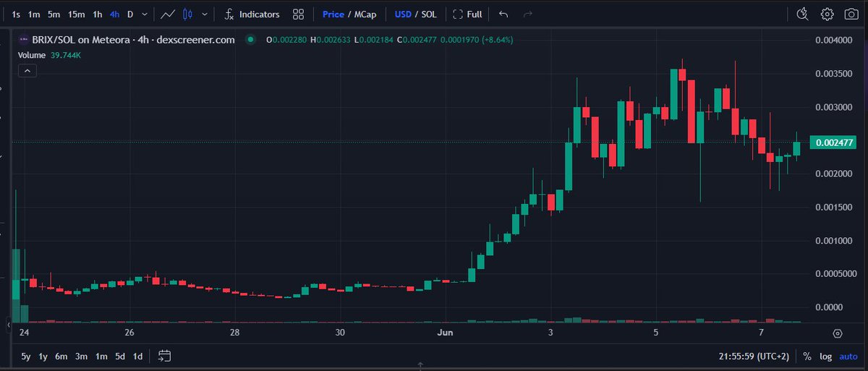The height and width of the screenshot is (371, 868).
Task: Click the Jun date axis label
Action: click(x=446, y=333)
